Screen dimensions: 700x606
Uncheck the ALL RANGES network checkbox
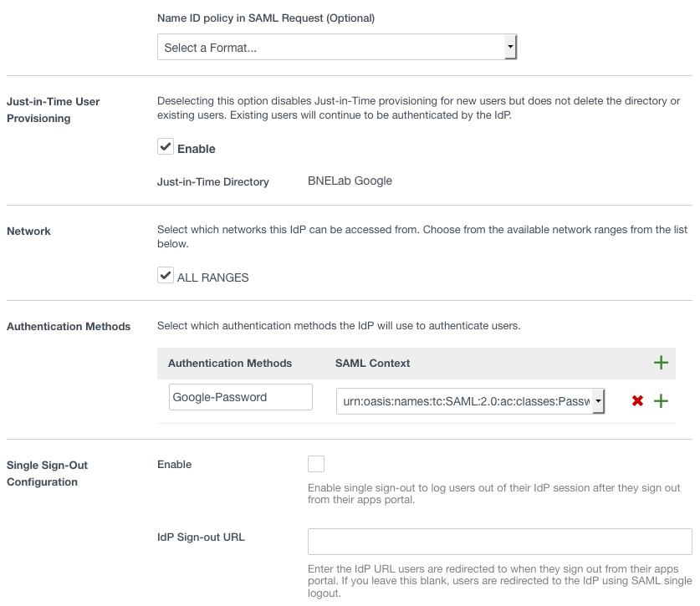pos(166,276)
